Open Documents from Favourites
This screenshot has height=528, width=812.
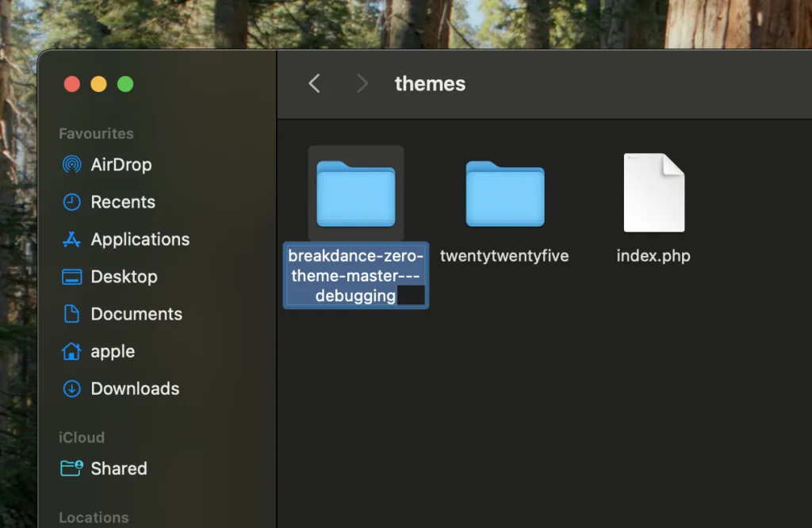click(136, 314)
